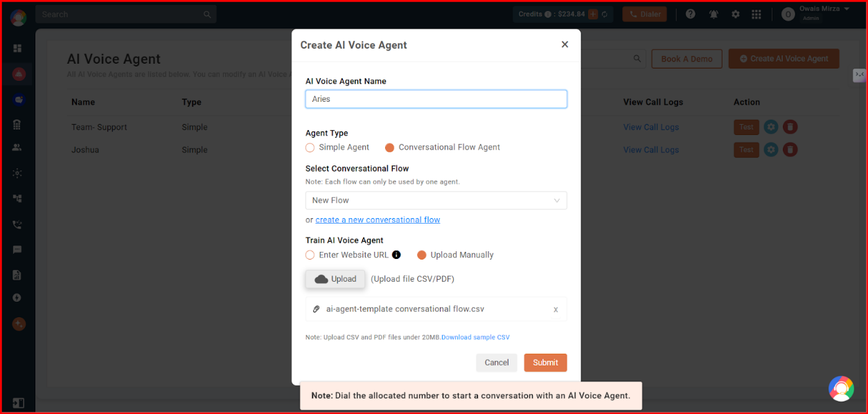Image resolution: width=868 pixels, height=414 pixels.
Task: Click the Upload file button
Action: tap(335, 279)
